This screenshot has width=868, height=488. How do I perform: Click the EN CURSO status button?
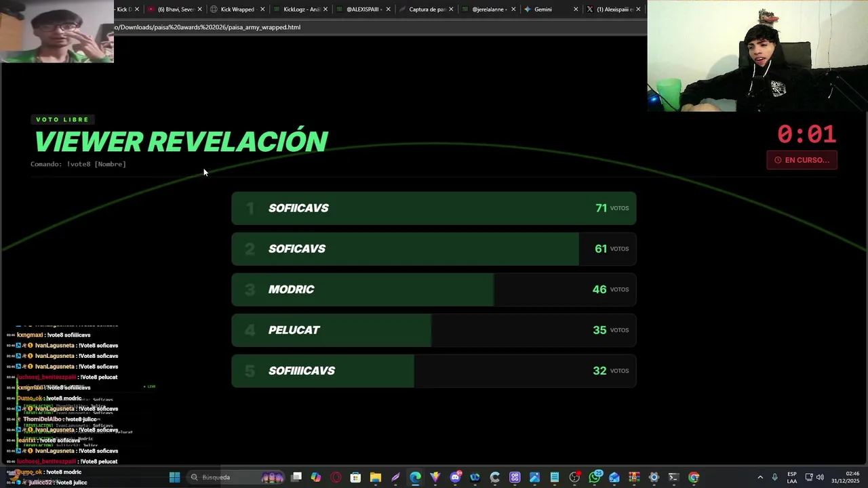click(x=802, y=160)
